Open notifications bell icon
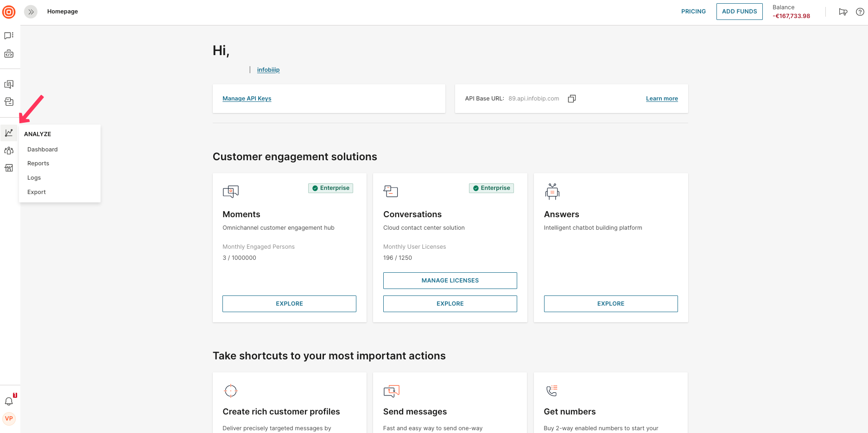This screenshot has width=868, height=433. pos(9,401)
